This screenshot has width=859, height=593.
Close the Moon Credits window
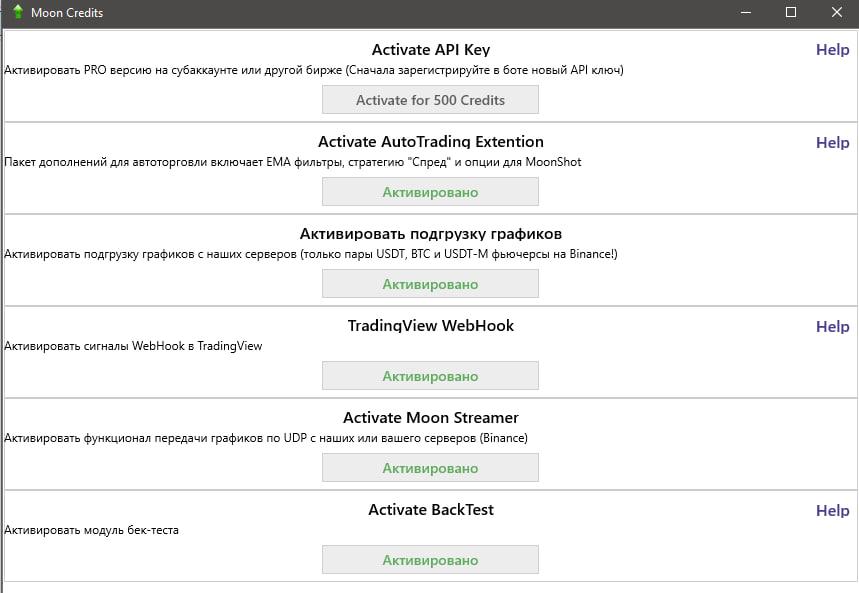tap(836, 13)
